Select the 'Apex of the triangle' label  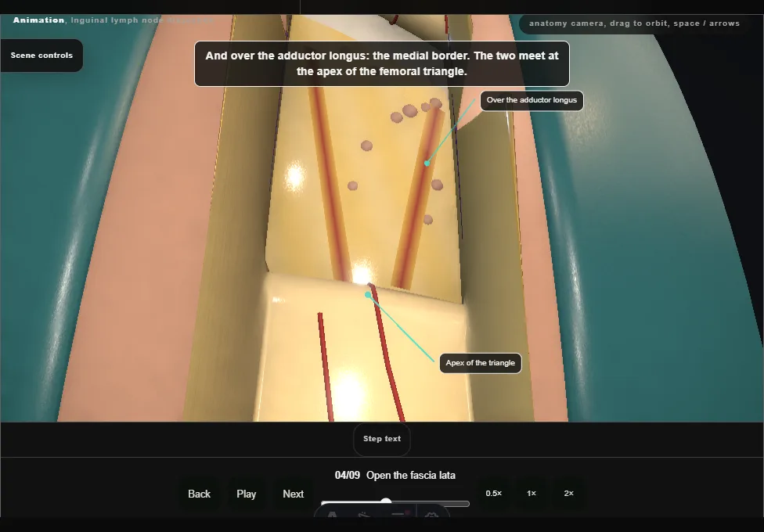tap(481, 363)
